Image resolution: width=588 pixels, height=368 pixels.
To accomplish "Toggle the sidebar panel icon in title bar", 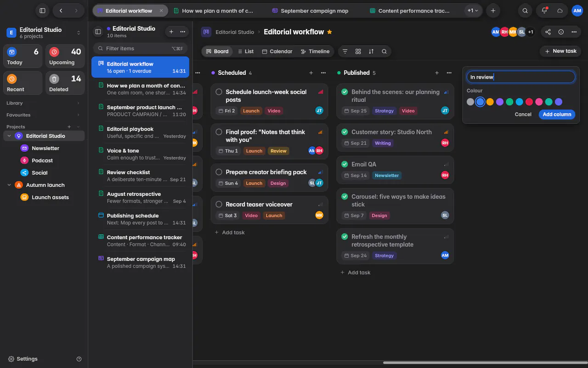I will pos(42,11).
